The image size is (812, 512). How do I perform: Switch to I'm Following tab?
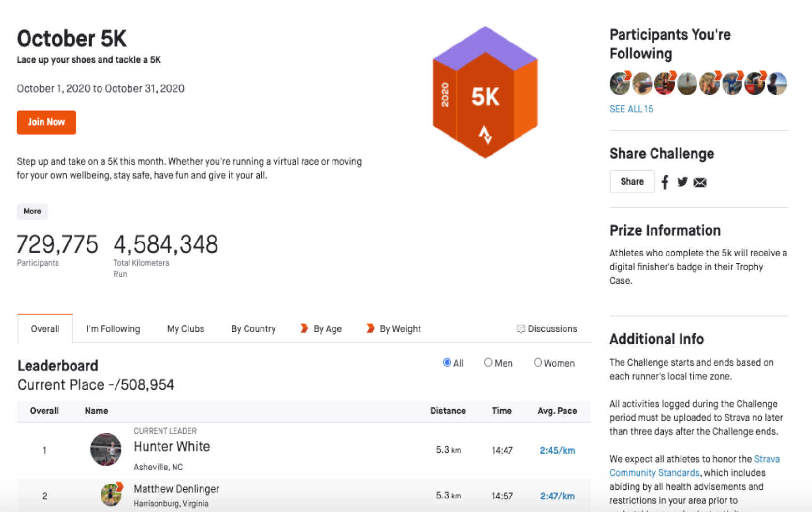click(x=113, y=329)
